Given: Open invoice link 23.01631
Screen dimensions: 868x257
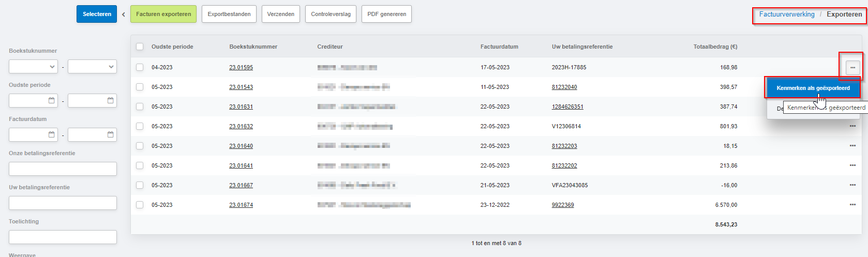Looking at the screenshot, I should [241, 107].
